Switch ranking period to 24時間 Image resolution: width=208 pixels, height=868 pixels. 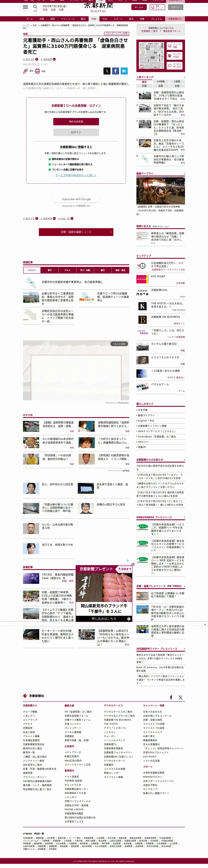point(161,81)
